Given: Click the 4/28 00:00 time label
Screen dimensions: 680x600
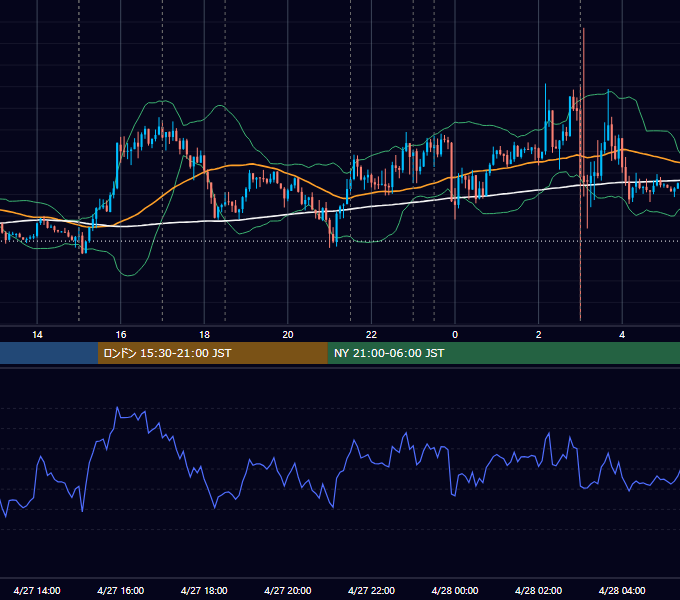Looking at the screenshot, I should [x=455, y=590].
